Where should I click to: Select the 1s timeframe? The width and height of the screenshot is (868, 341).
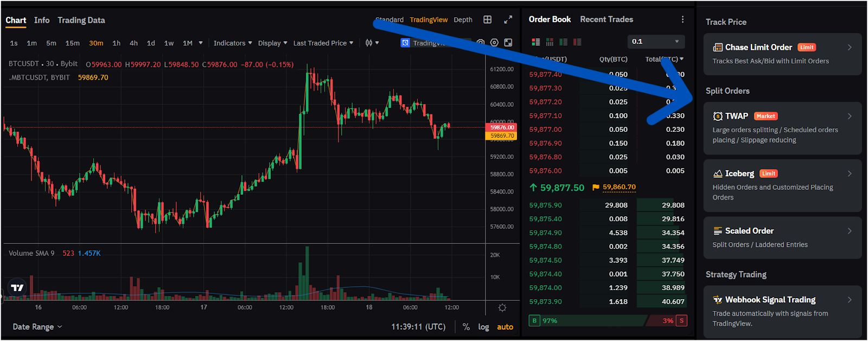coord(14,43)
